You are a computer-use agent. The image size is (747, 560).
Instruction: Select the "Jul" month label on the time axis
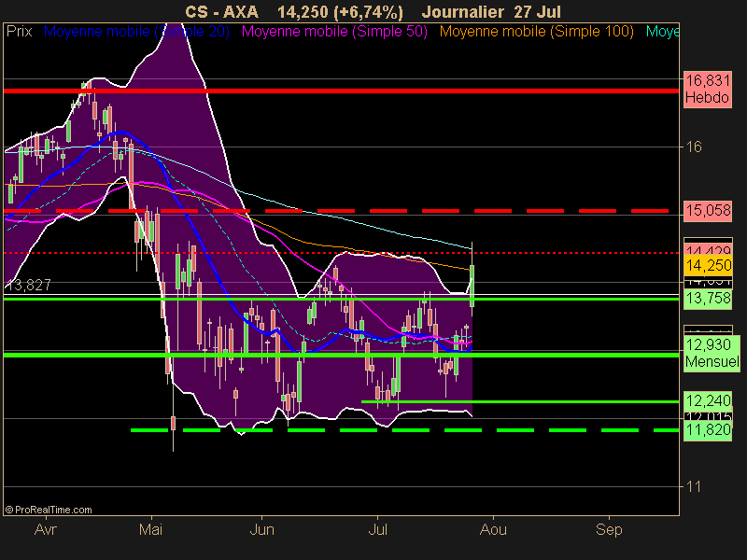click(377, 529)
